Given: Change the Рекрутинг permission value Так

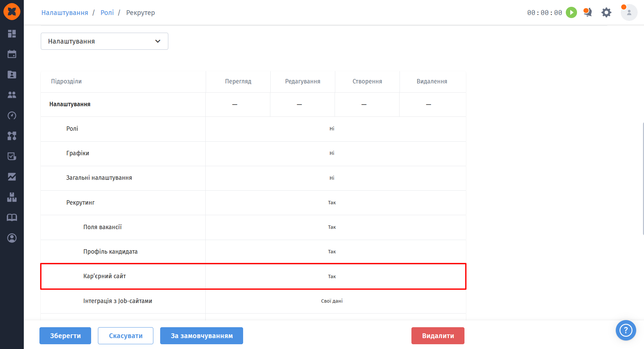Looking at the screenshot, I should (332, 203).
